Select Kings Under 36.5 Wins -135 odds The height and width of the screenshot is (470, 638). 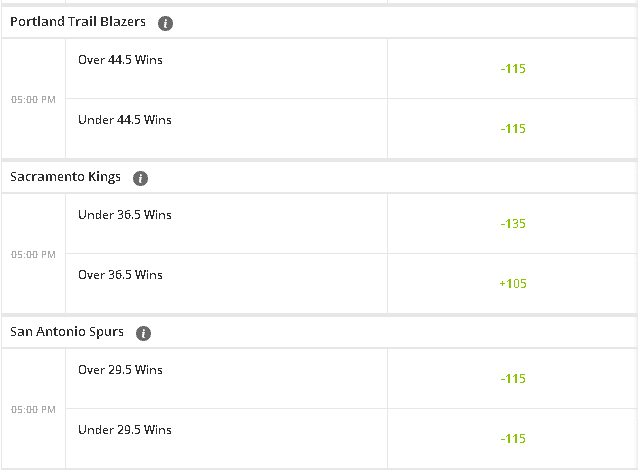[513, 223]
